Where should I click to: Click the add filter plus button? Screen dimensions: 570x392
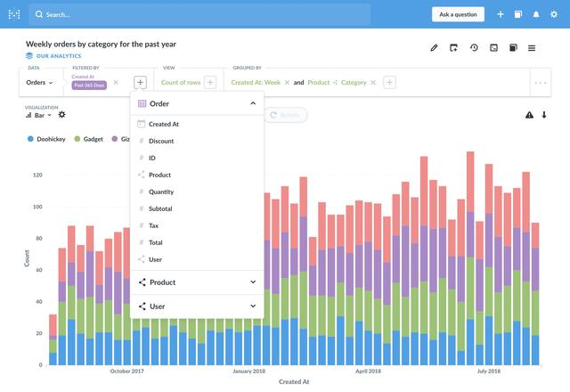pyautogui.click(x=140, y=83)
